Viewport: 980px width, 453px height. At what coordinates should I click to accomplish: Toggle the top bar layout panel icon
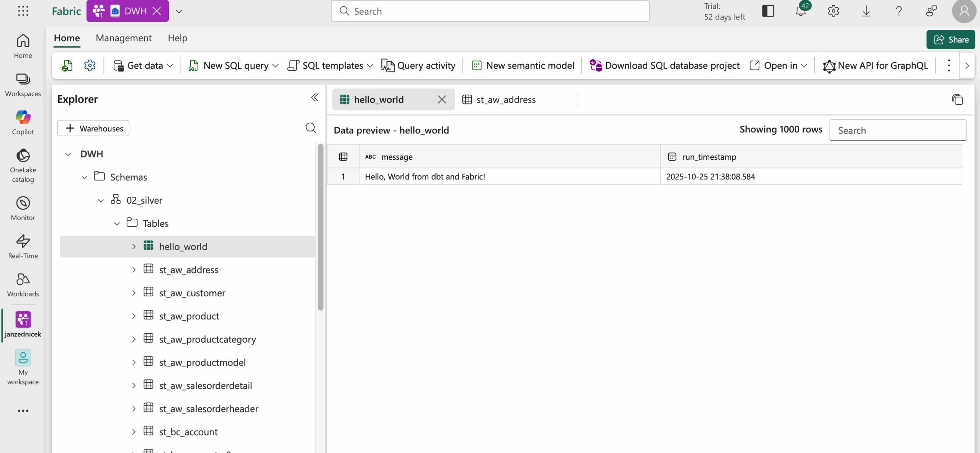tap(768, 11)
